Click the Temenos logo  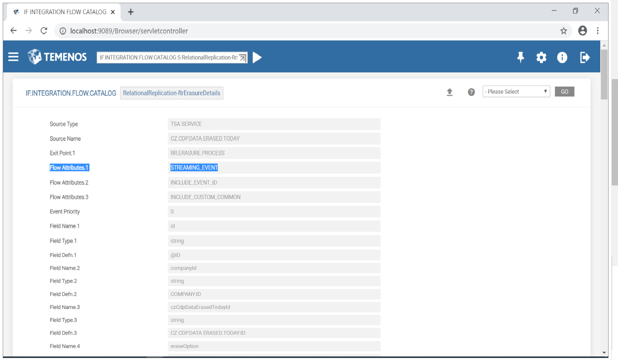[x=57, y=57]
